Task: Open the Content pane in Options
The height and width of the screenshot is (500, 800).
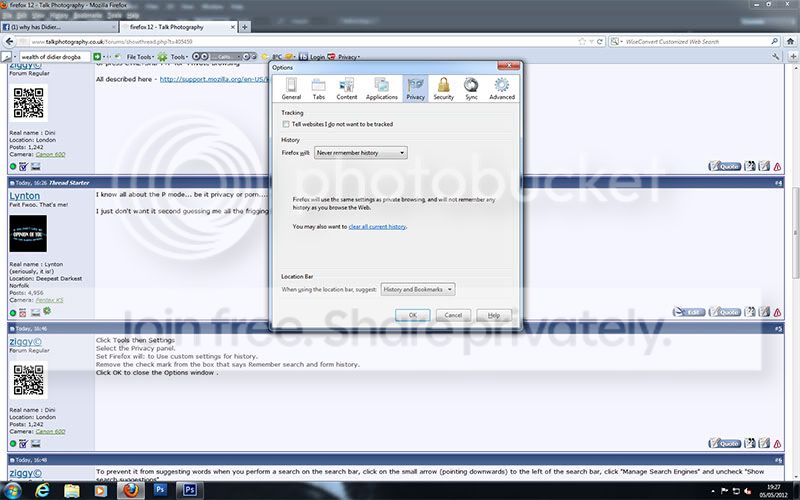Action: point(346,89)
